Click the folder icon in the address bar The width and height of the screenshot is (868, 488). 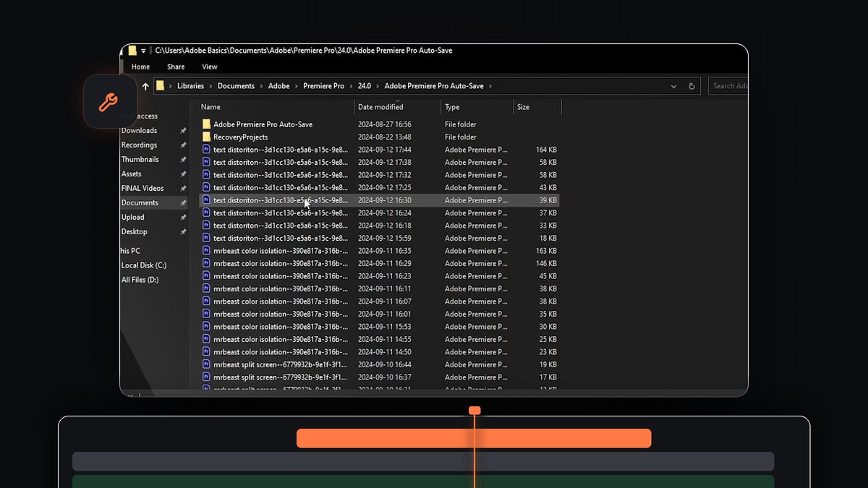pyautogui.click(x=161, y=86)
